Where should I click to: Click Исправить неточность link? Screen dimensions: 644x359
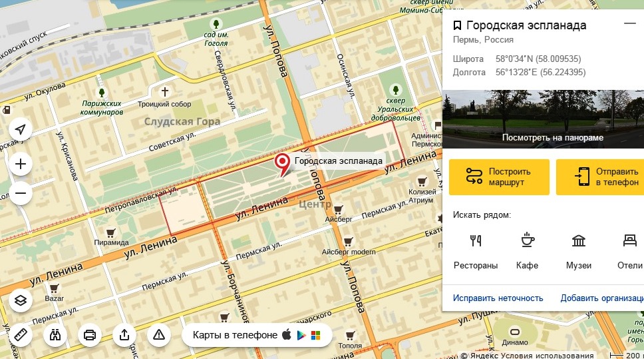498,298
